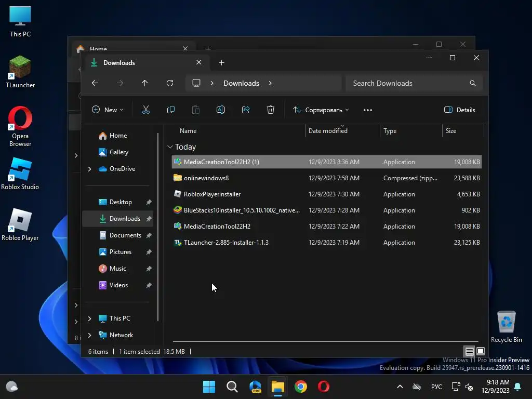Viewport: 532px width, 399px height.
Task: Go up one folder level arrow
Action: (145, 83)
